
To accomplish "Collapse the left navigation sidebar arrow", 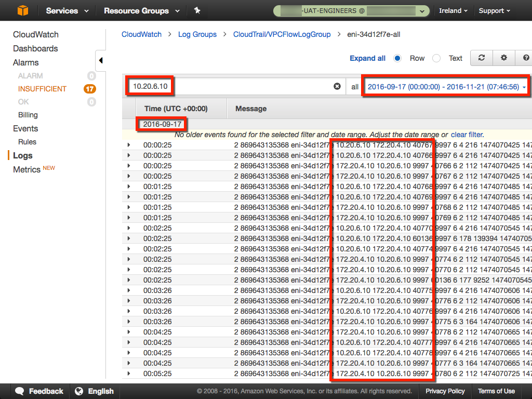I will 100,60.
